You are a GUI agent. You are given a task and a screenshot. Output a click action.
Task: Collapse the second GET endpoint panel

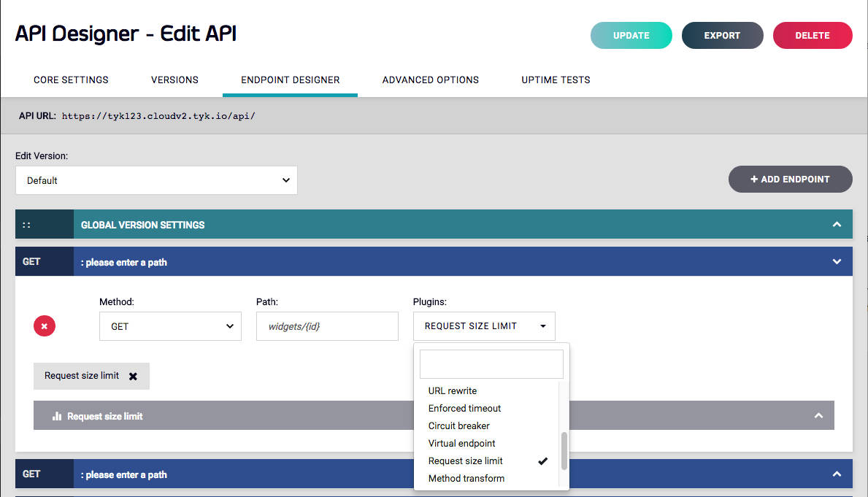click(x=837, y=474)
